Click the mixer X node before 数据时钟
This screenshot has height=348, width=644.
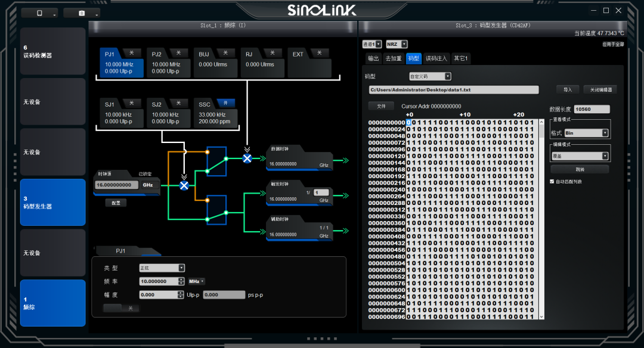click(x=247, y=158)
